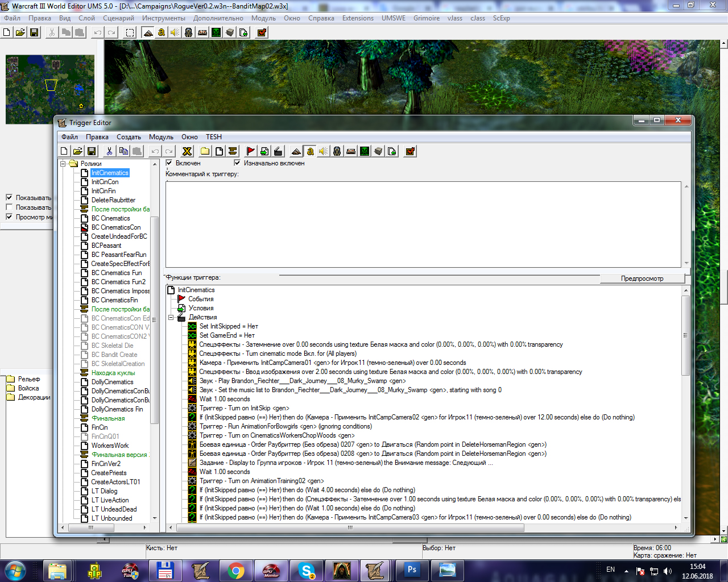
Task: Tick the unchecked Показывать checkbox in World Editor
Action: (9, 207)
